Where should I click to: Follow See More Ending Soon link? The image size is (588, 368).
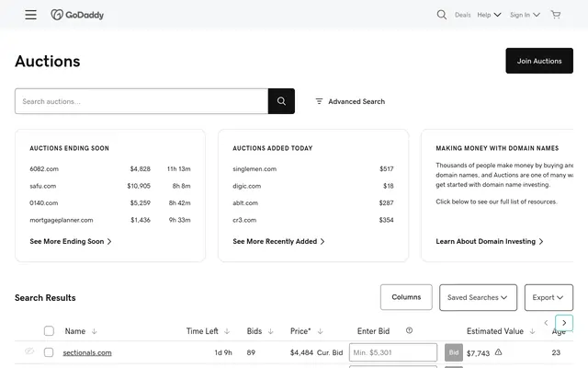71,241
